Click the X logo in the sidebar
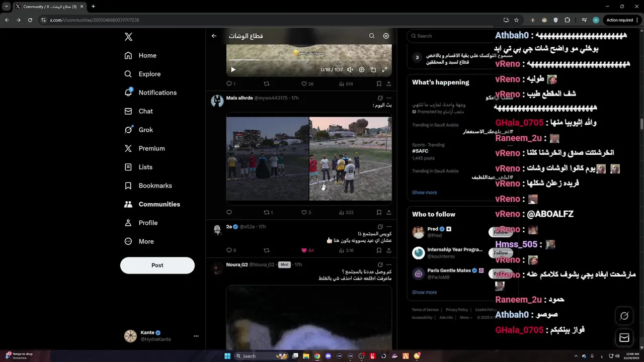Image resolution: width=644 pixels, height=362 pixels. coord(128,37)
